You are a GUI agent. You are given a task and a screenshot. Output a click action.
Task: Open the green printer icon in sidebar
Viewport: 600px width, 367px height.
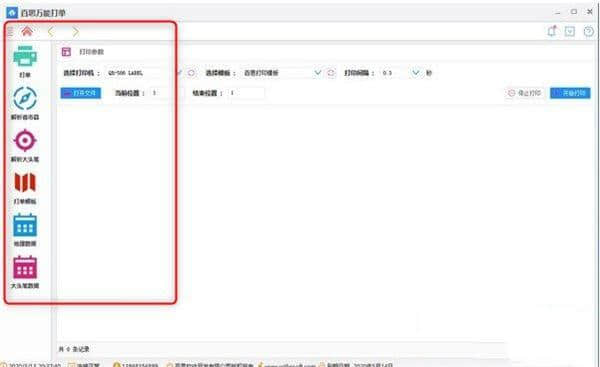pos(25,57)
